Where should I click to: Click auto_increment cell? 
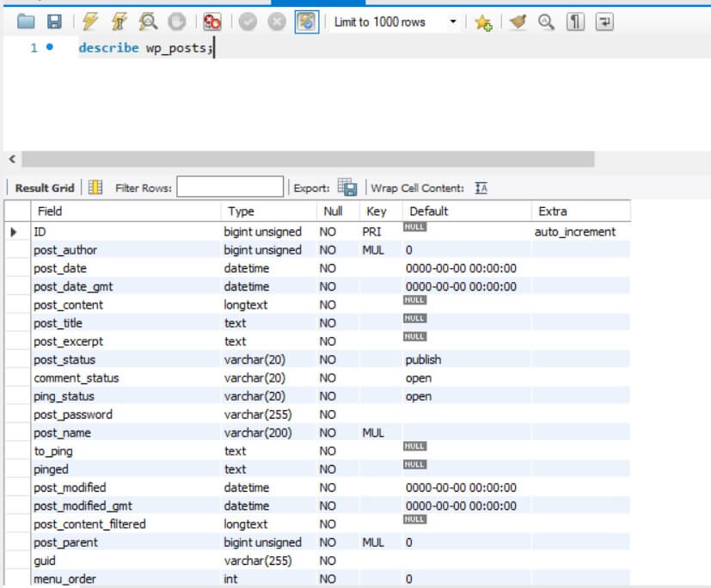[x=581, y=231]
